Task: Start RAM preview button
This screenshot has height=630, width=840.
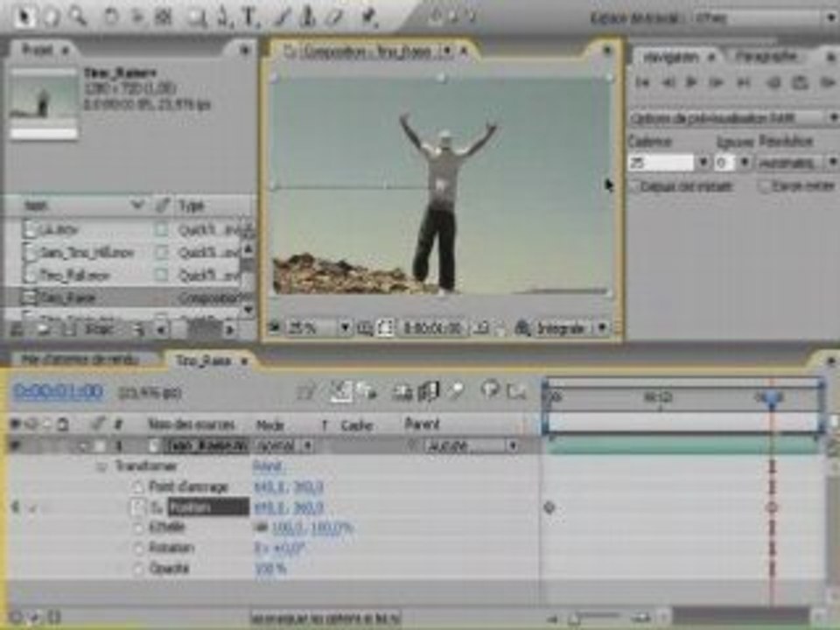Action: pyautogui.click(x=828, y=82)
